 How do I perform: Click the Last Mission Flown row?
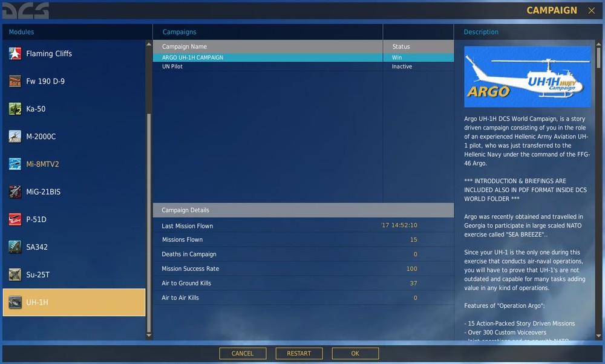coord(303,226)
